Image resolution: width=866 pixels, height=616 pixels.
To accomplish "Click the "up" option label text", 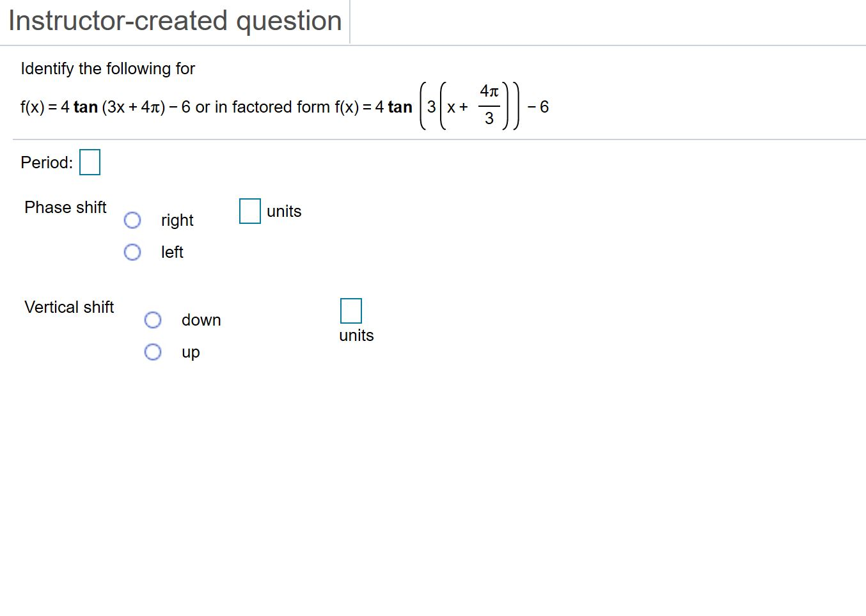I will point(190,352).
